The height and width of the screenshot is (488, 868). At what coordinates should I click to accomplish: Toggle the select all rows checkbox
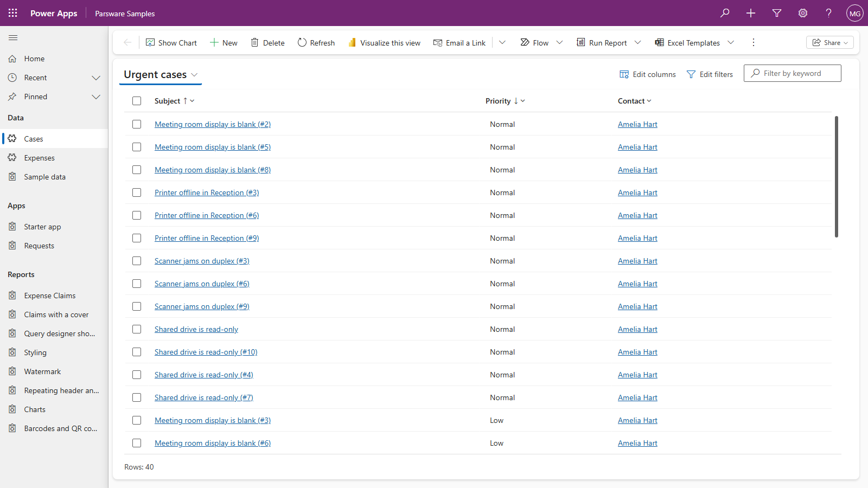click(x=137, y=101)
